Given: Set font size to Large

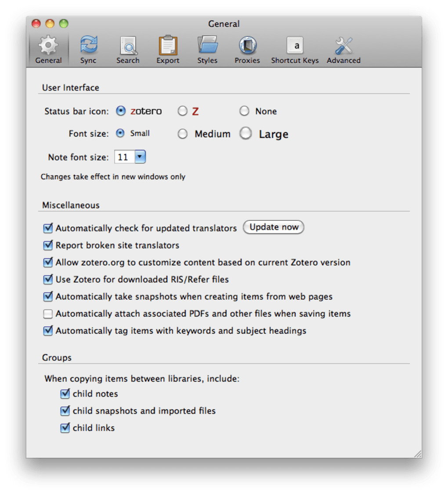Looking at the screenshot, I should pos(246,133).
